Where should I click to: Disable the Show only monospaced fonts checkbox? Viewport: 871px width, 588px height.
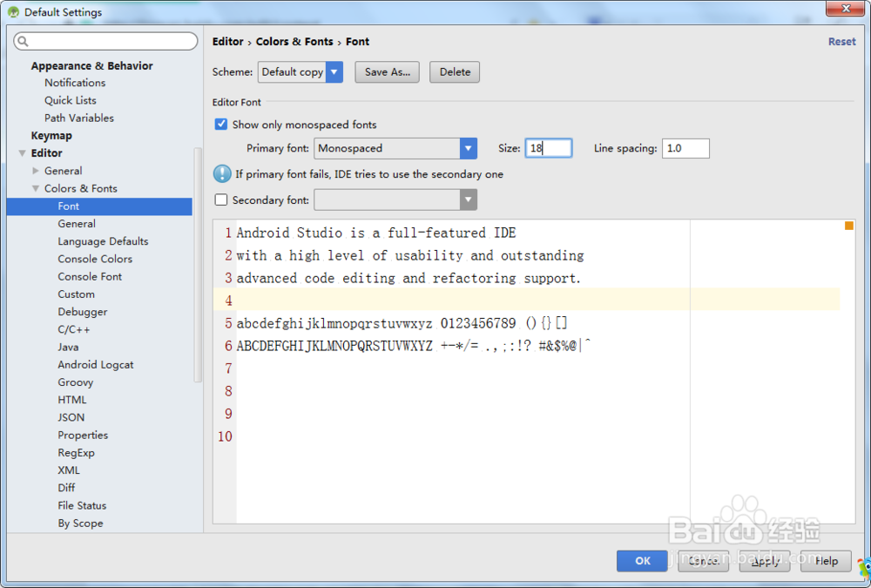(220, 125)
